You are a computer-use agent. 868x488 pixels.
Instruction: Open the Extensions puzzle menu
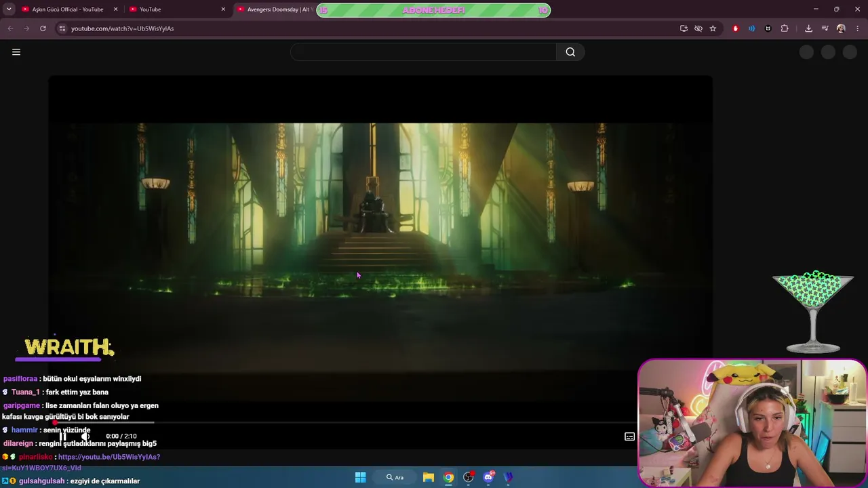click(x=785, y=28)
